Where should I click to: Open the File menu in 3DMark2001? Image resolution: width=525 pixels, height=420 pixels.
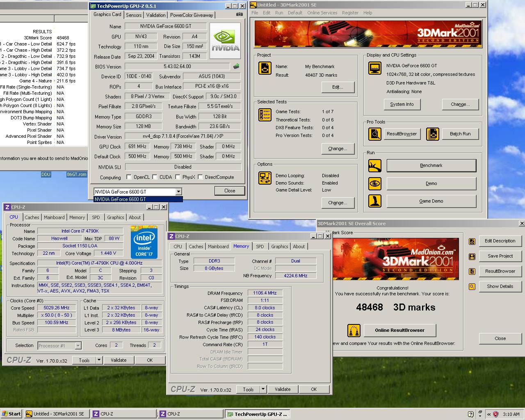(x=255, y=13)
